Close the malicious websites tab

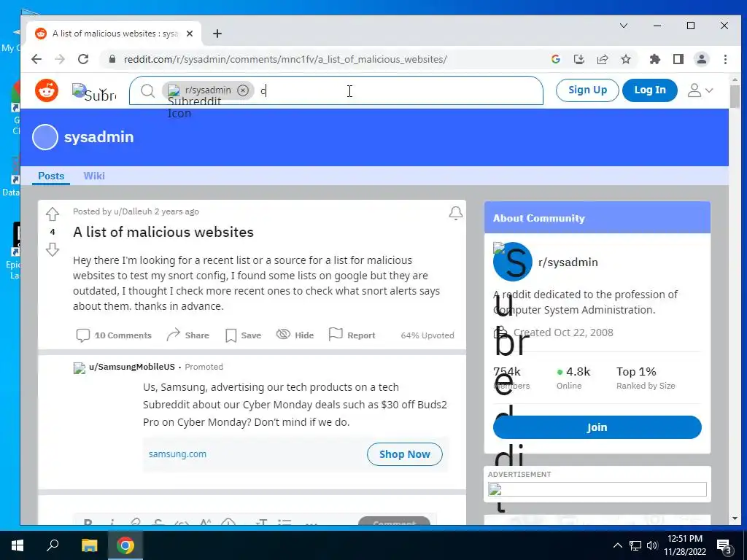click(x=190, y=34)
